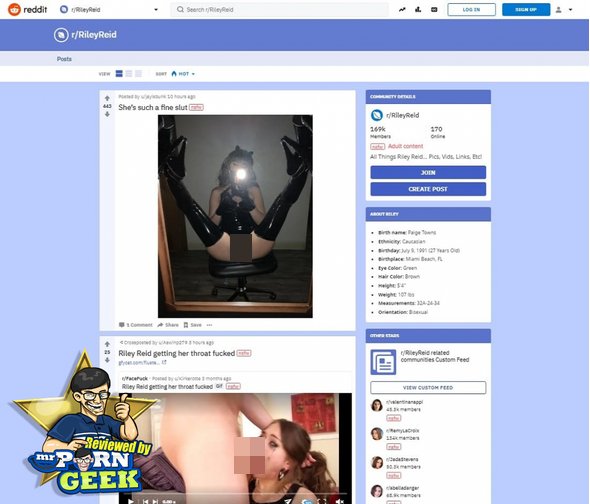
Task: Click the Community Details panel header
Action: coord(428,97)
